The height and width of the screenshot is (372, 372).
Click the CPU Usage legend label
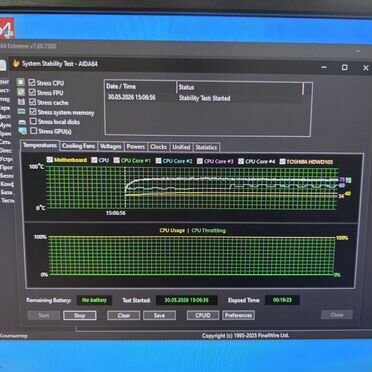(x=172, y=230)
